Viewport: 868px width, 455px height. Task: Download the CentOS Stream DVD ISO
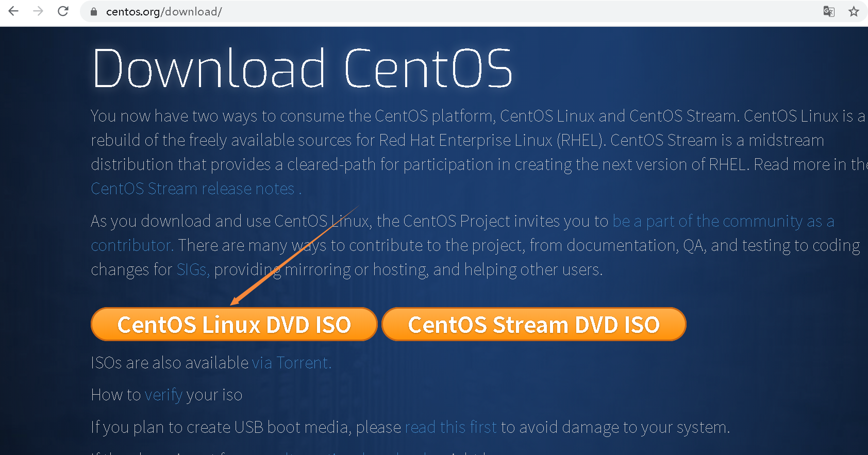click(534, 324)
